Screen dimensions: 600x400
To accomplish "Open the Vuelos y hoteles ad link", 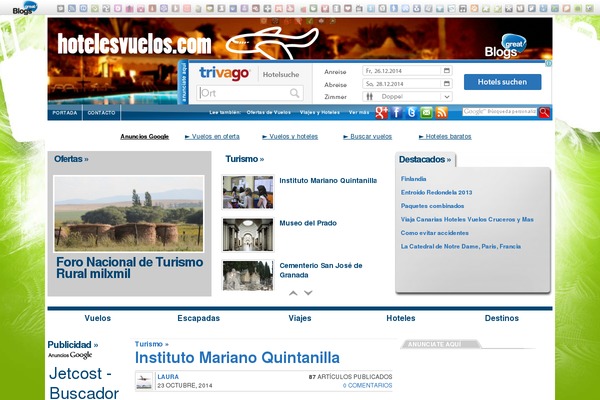I will click(x=290, y=136).
